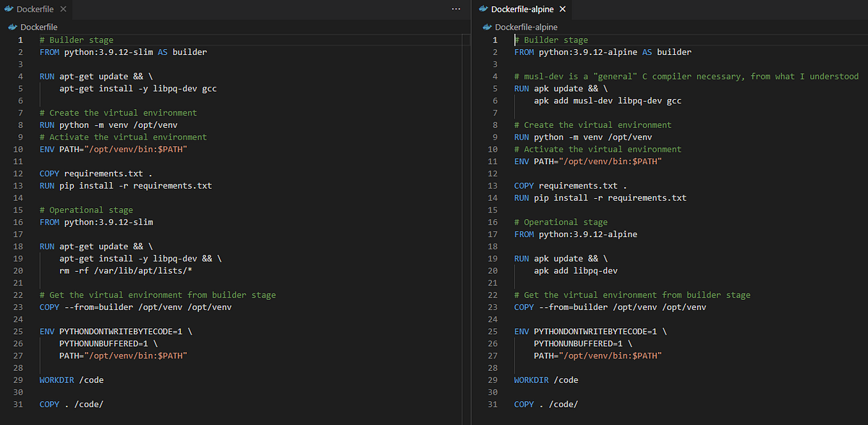The height and width of the screenshot is (425, 868).
Task: Close the Dockerfile-alpine tab
Action: 562,9
